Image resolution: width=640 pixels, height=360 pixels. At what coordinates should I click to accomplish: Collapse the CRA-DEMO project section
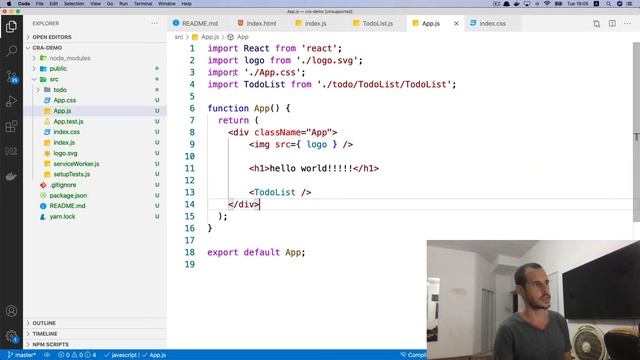[47, 48]
